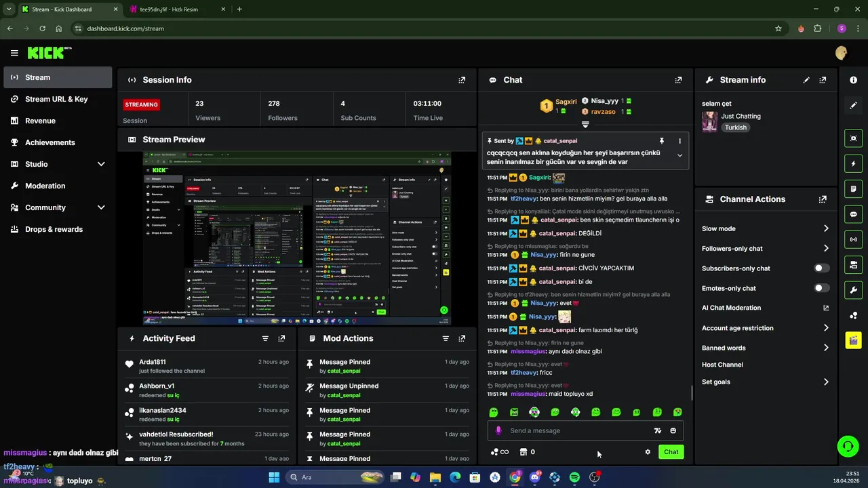The width and height of the screenshot is (868, 488).
Task: Click the Just Chatting category thumbnail
Action: (x=709, y=121)
